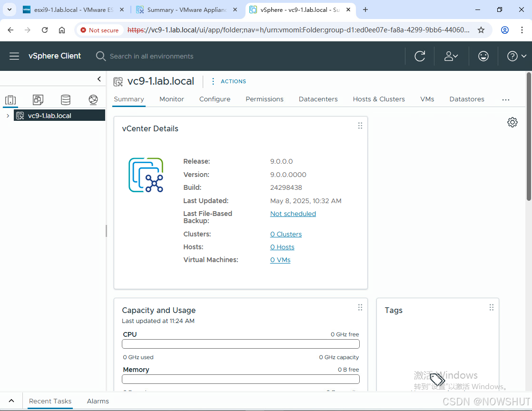Select the Networking inventory icon
Viewport: 532px width, 411px height.
[x=93, y=100]
